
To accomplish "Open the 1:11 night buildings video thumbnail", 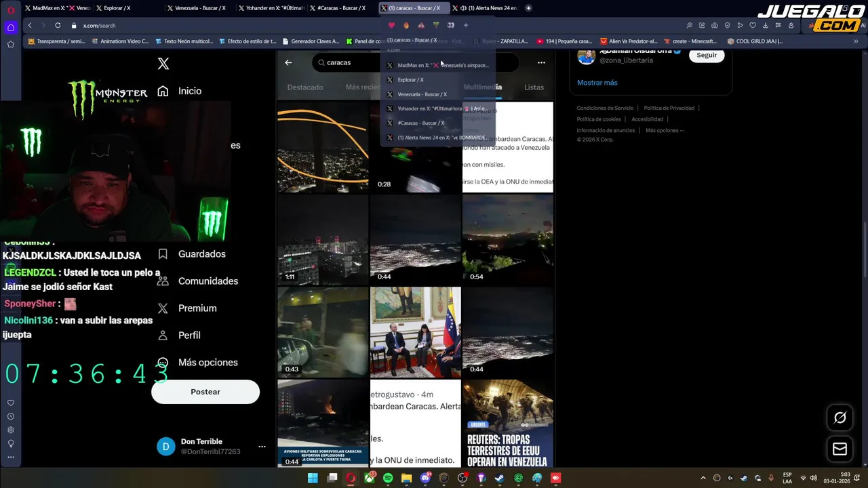I will (x=323, y=240).
